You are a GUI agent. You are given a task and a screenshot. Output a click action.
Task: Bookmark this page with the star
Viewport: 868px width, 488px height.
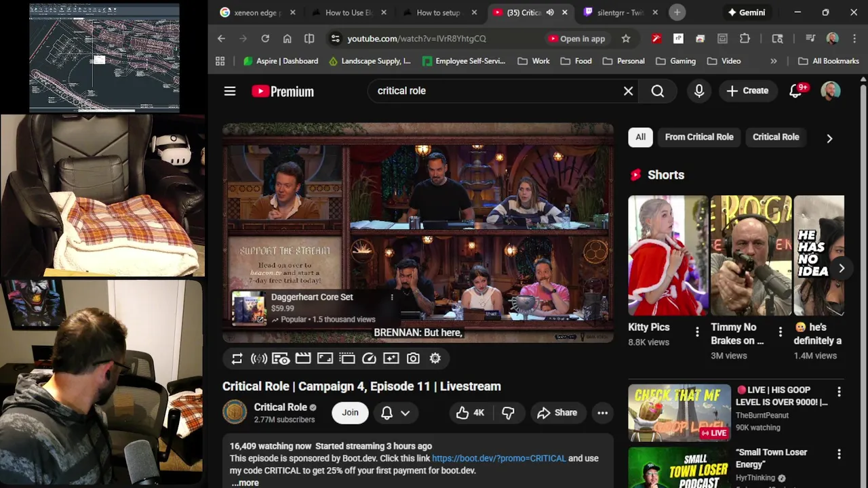626,39
